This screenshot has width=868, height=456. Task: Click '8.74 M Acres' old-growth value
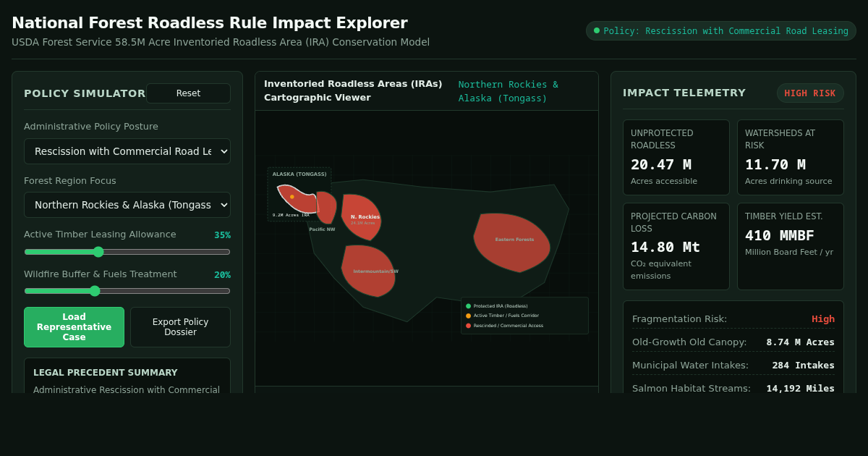tap(801, 342)
